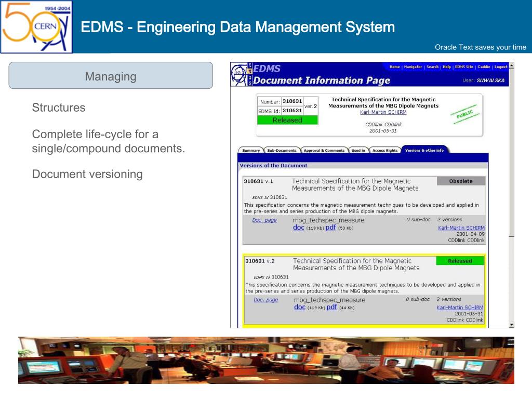Screen dimensions: 532x399
Task: Download doc file of version 2
Action: coord(300,307)
